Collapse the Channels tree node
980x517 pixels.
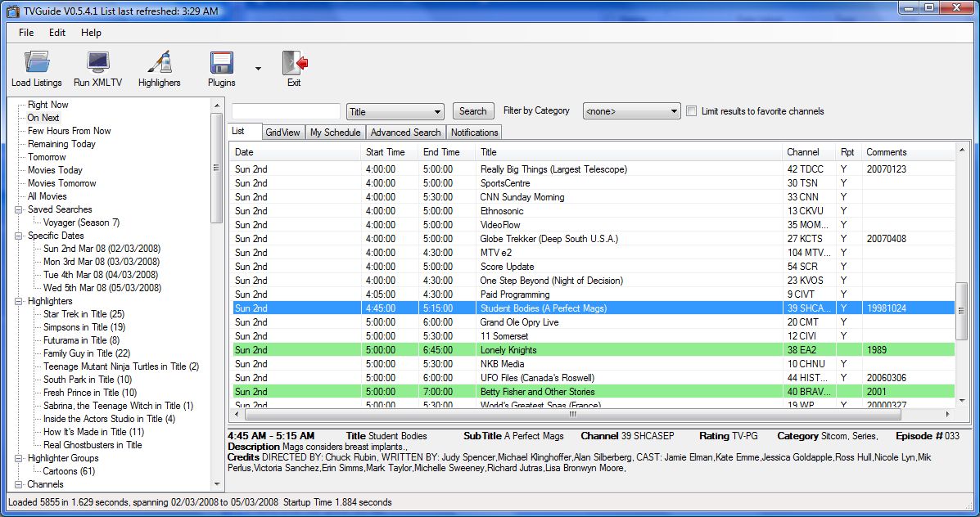tap(19, 484)
